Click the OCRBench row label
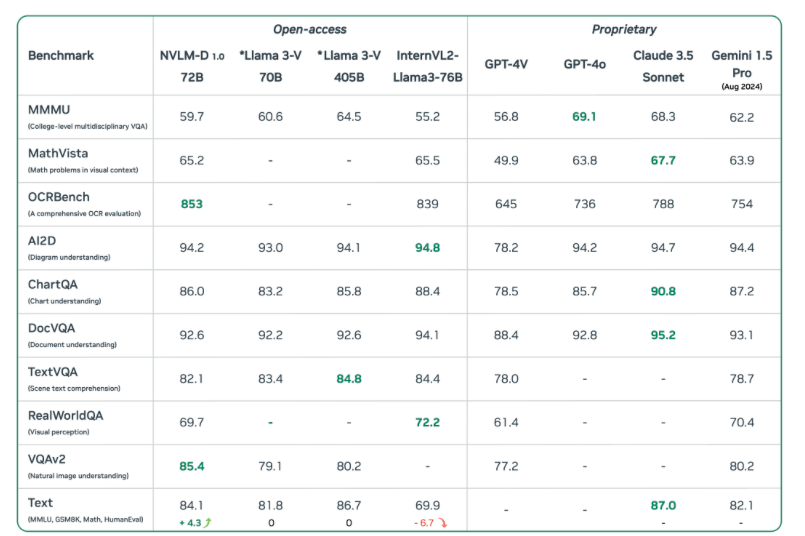This screenshot has height=536, width=805. click(62, 197)
